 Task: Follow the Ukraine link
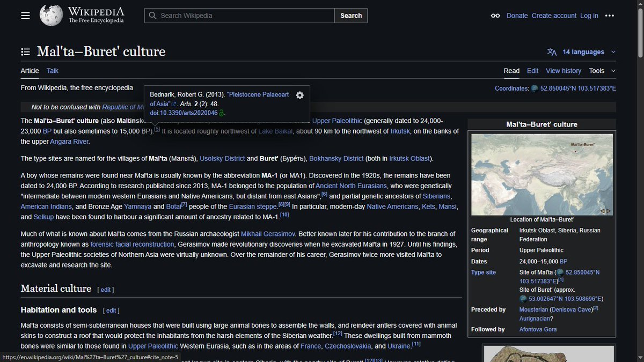coord(398,346)
